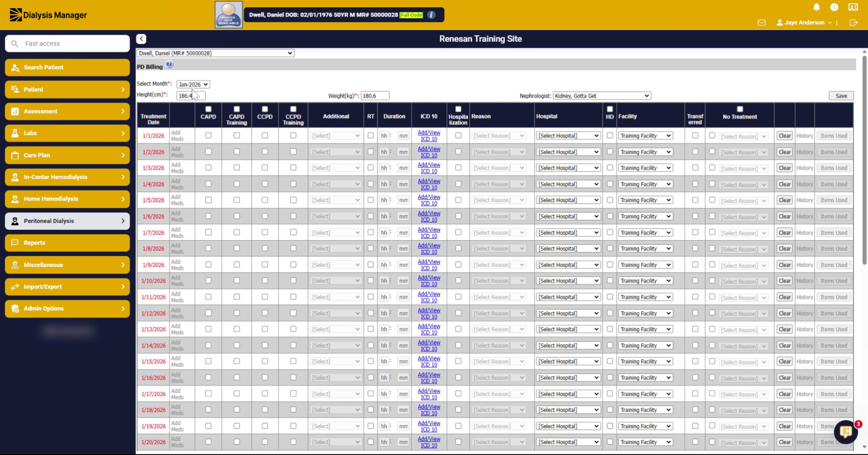Check Hospitalization for 1/3/2026
Image resolution: width=868 pixels, height=455 pixels.
[458, 168]
